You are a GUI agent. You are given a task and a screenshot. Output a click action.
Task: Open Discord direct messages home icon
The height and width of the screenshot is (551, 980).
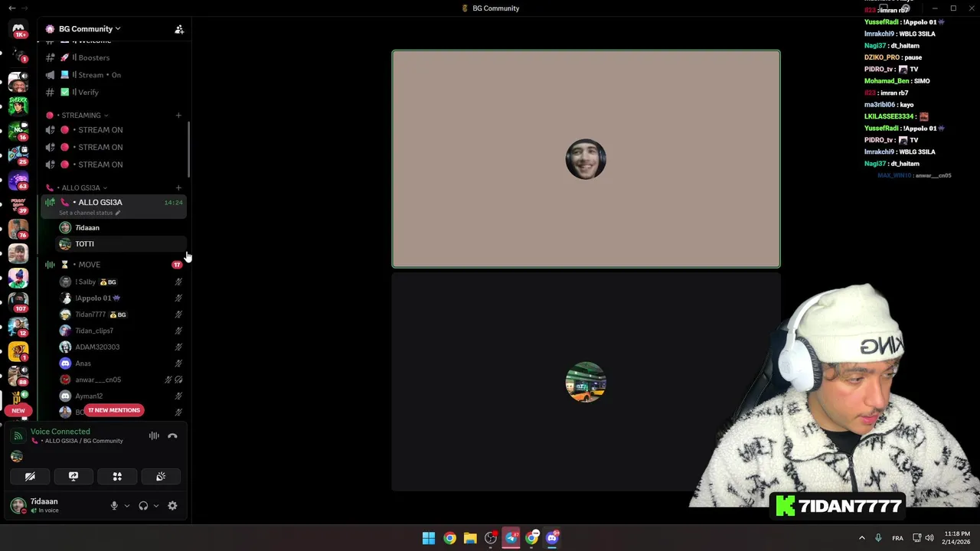[x=18, y=29]
